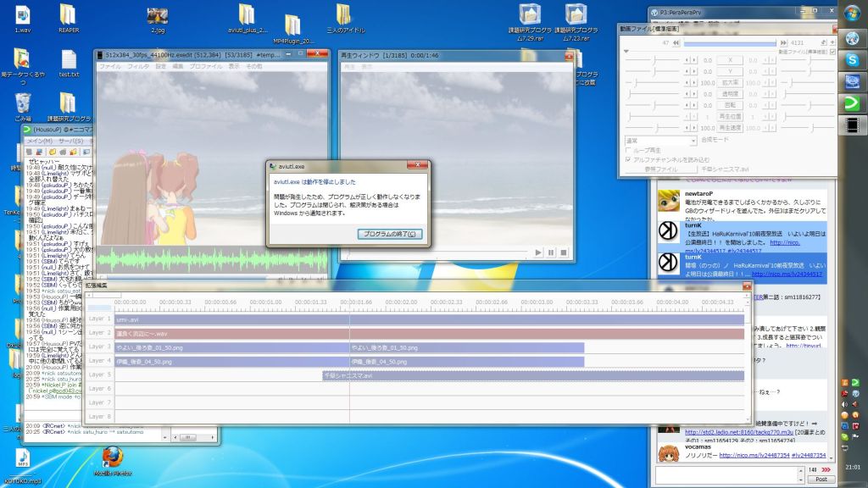Adjust the left 拡大率 zoom slider

(654, 82)
